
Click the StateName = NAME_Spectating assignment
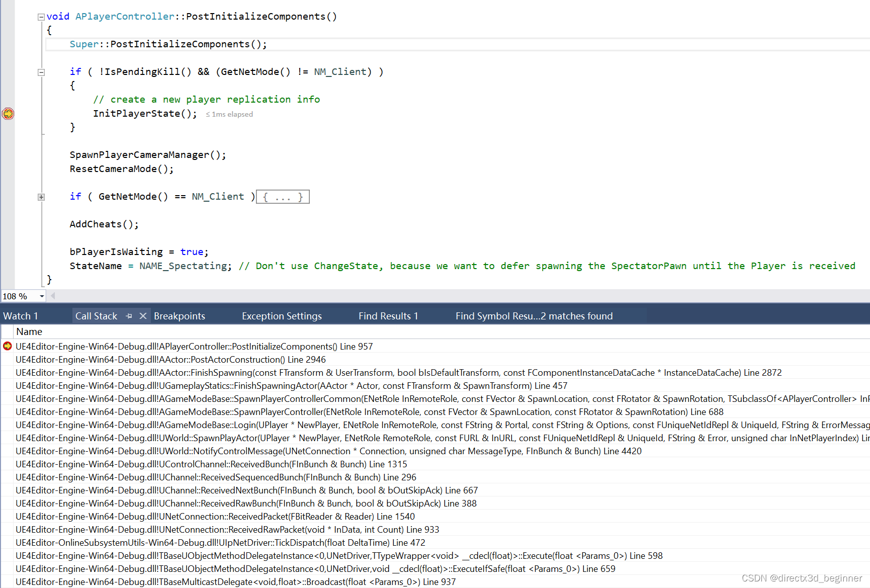point(151,266)
